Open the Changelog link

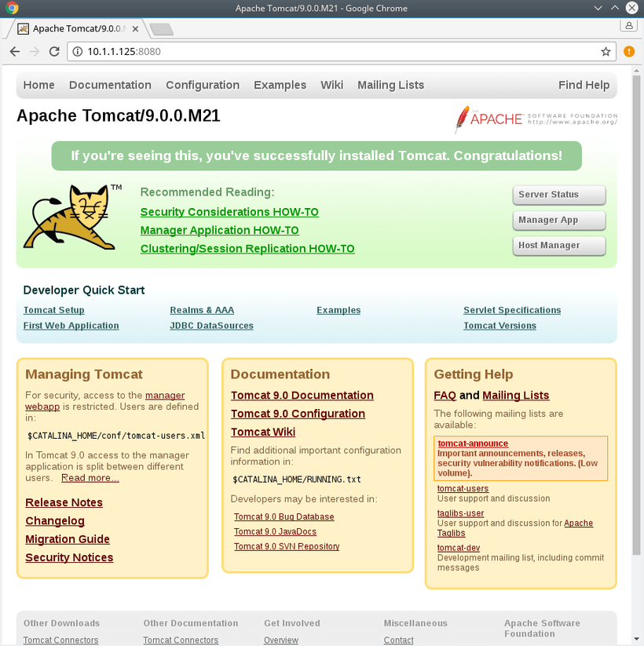55,521
